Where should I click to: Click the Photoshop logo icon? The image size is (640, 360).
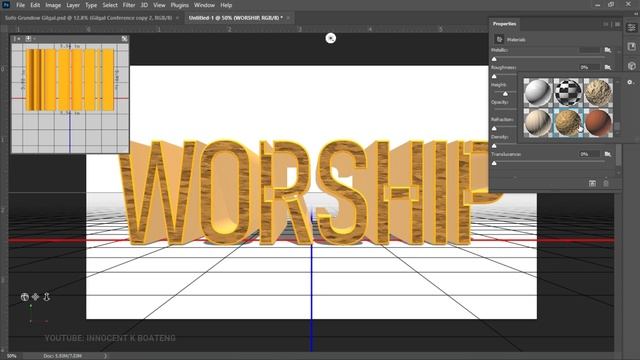click(6, 5)
